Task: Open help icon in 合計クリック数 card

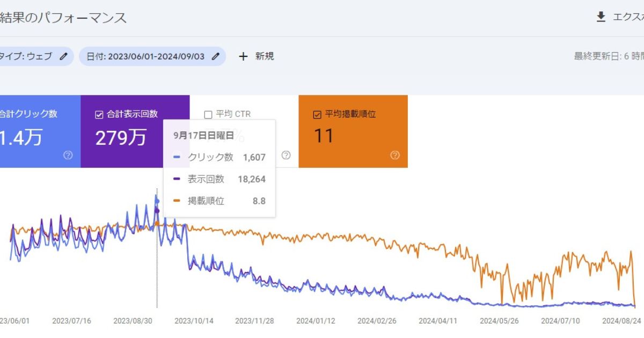Action: coord(68,155)
